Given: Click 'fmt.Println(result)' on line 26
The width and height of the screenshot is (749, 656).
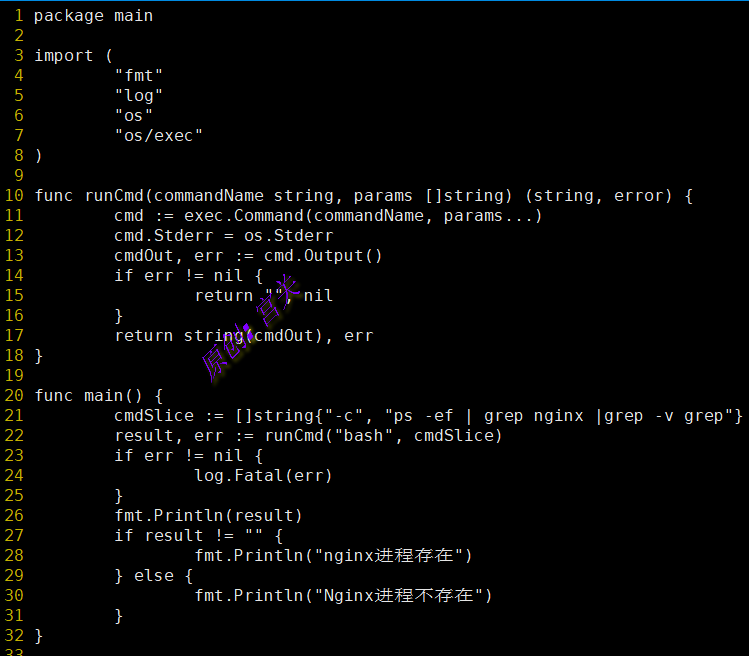Looking at the screenshot, I should pos(208,516).
